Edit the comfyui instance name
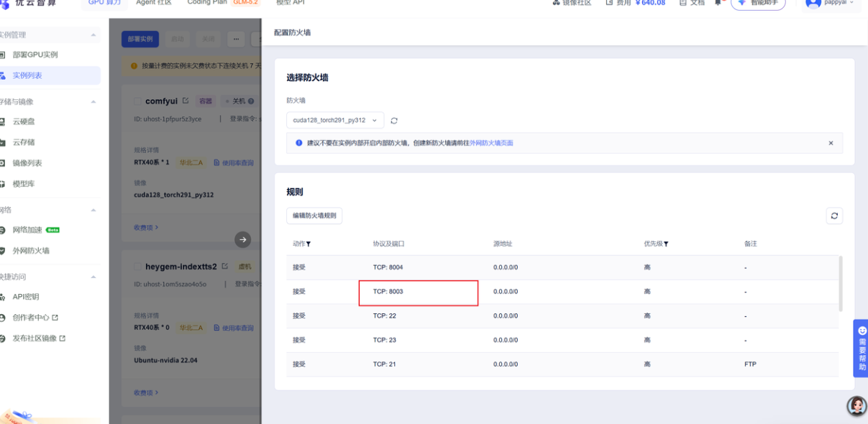The image size is (868, 424). point(186,101)
